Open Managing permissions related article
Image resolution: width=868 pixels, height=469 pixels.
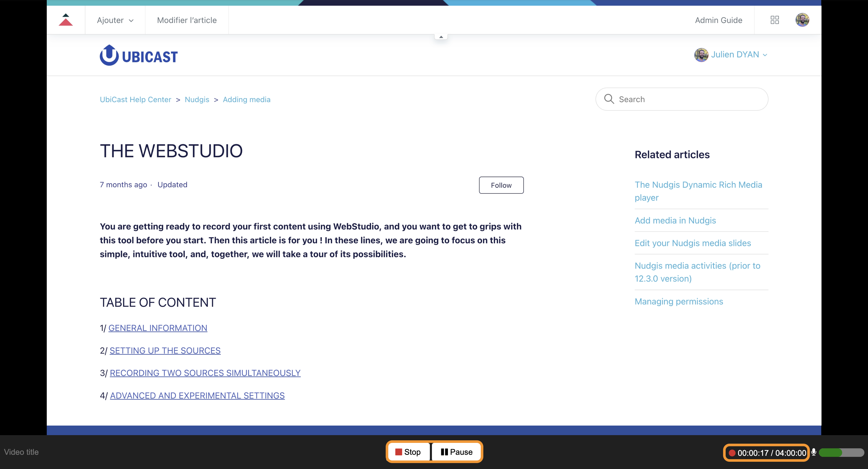pyautogui.click(x=679, y=301)
